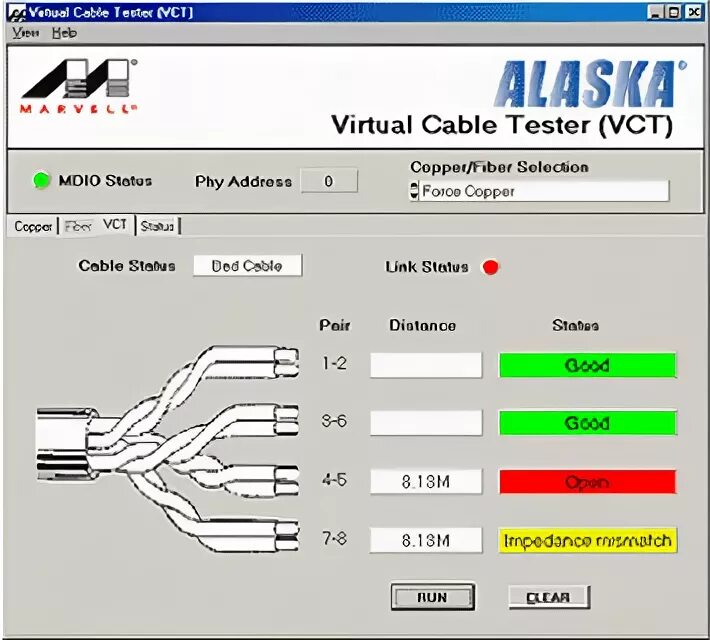Click the pair 4-5 distance value
710x640 pixels.
click(426, 481)
